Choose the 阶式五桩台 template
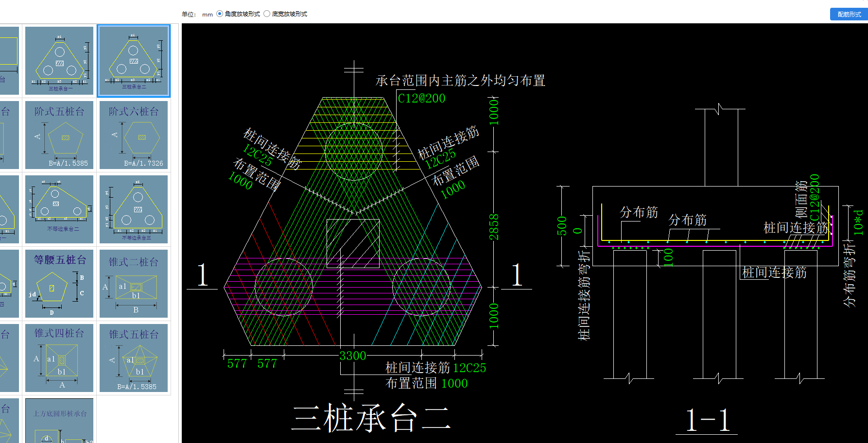Image resolution: width=868 pixels, height=443 pixels. click(x=59, y=135)
